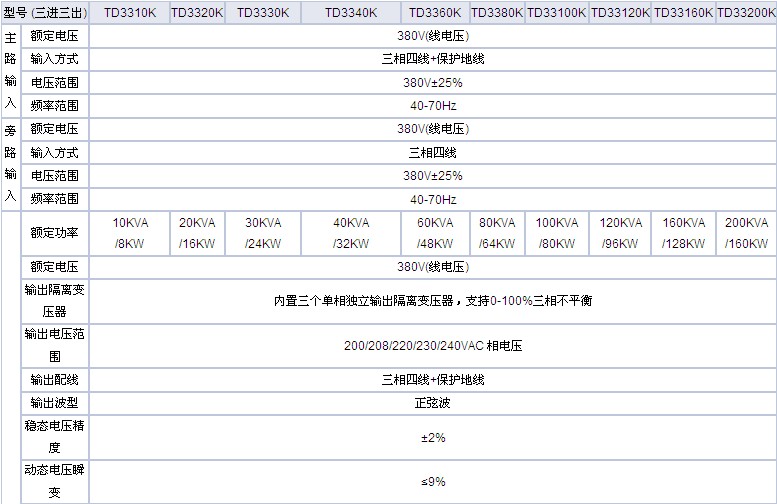Select the TD33200K column header
Image resolution: width=777 pixels, height=504 pixels.
746,13
